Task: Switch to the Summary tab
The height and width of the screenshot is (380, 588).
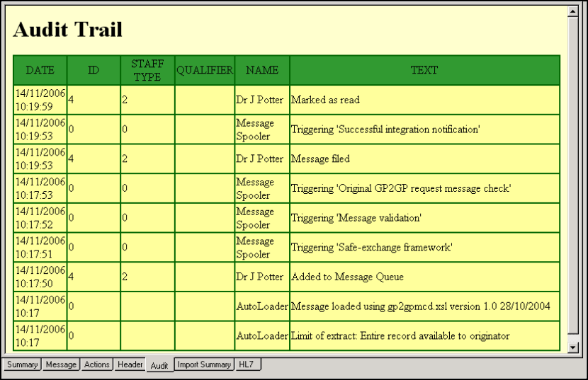Action: (23, 364)
